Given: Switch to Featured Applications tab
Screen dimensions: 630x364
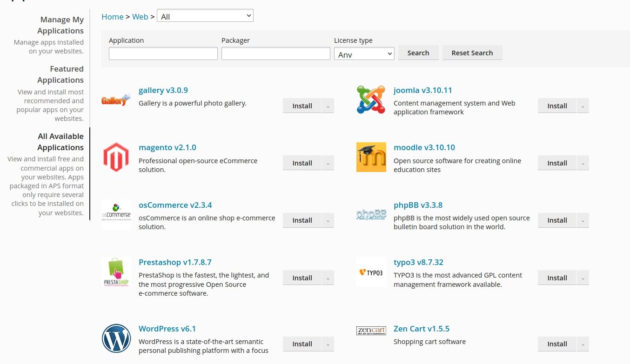Looking at the screenshot, I should tap(60, 74).
